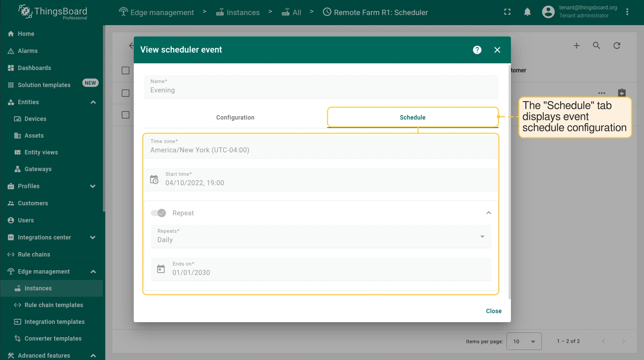Click the Start time calendar clock icon
The width and height of the screenshot is (644, 360).
coord(154,179)
